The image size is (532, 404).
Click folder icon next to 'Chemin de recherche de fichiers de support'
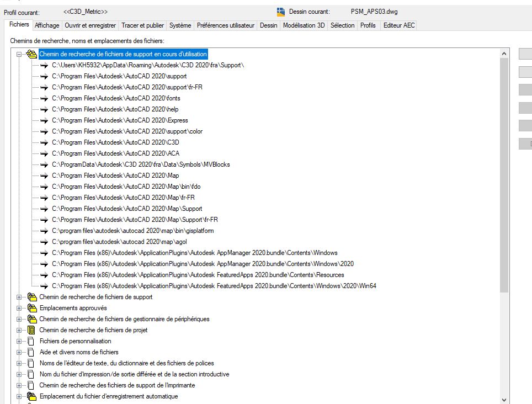point(32,297)
